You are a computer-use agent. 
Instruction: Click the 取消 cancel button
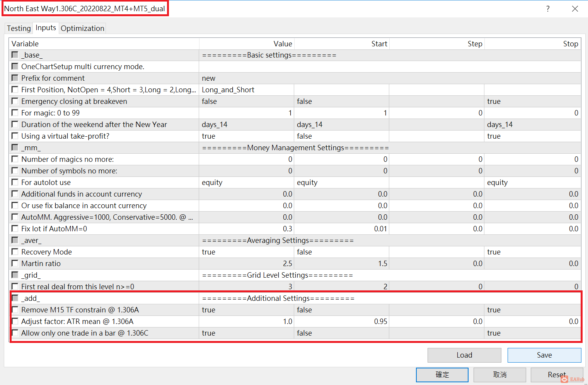coord(499,375)
